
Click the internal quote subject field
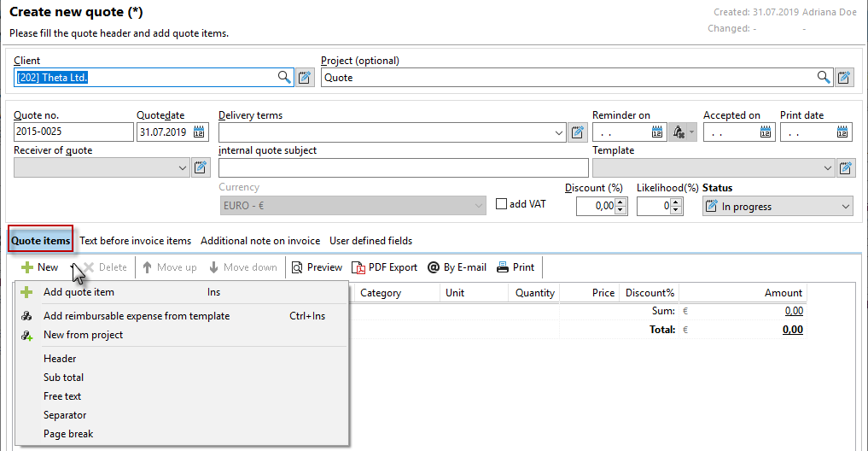(x=403, y=168)
